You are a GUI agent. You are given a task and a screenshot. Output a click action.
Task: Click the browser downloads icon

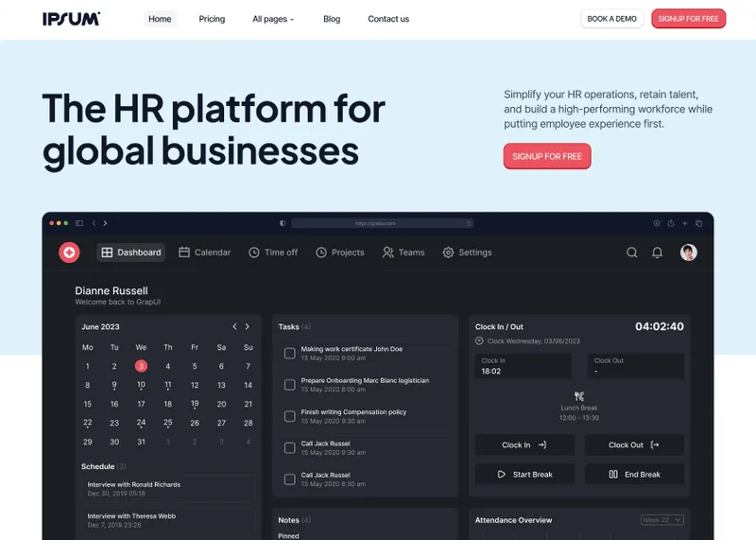[x=657, y=223]
